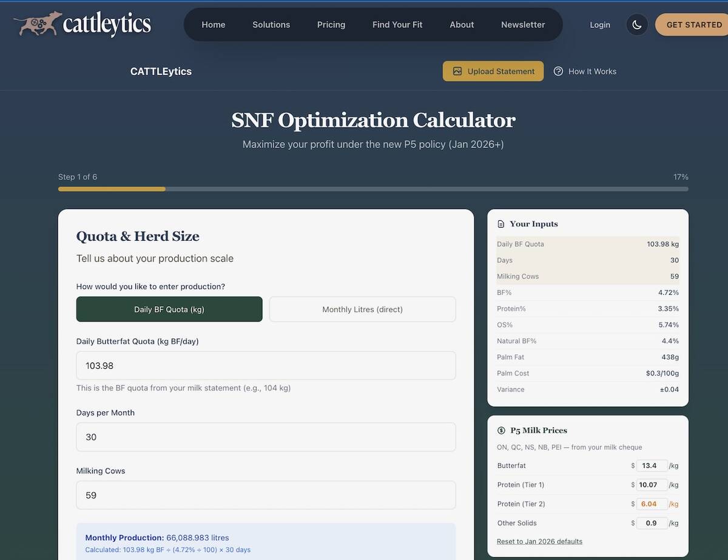Go to the Pricing page
Image resolution: width=728 pixels, height=560 pixels.
click(331, 25)
